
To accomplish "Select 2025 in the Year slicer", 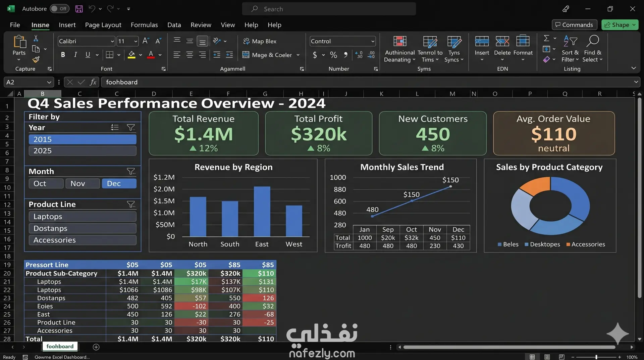I will coord(83,151).
